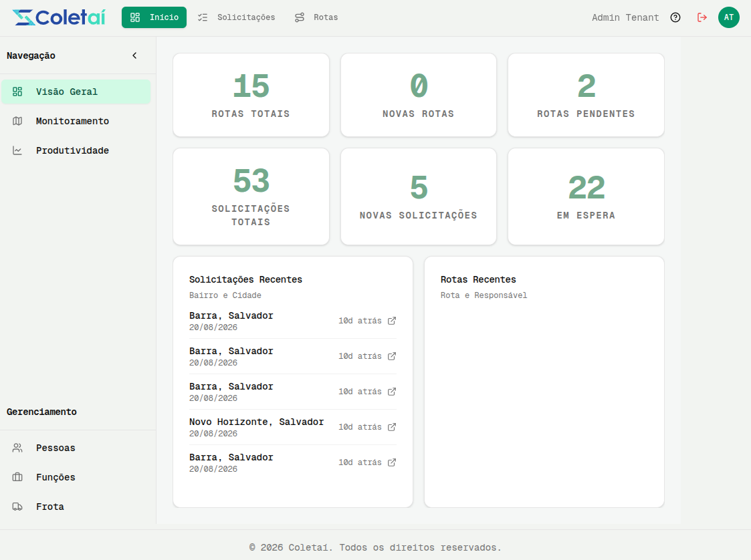The width and height of the screenshot is (751, 560).
Task: Click the Gerenciamento section title
Action: point(41,412)
